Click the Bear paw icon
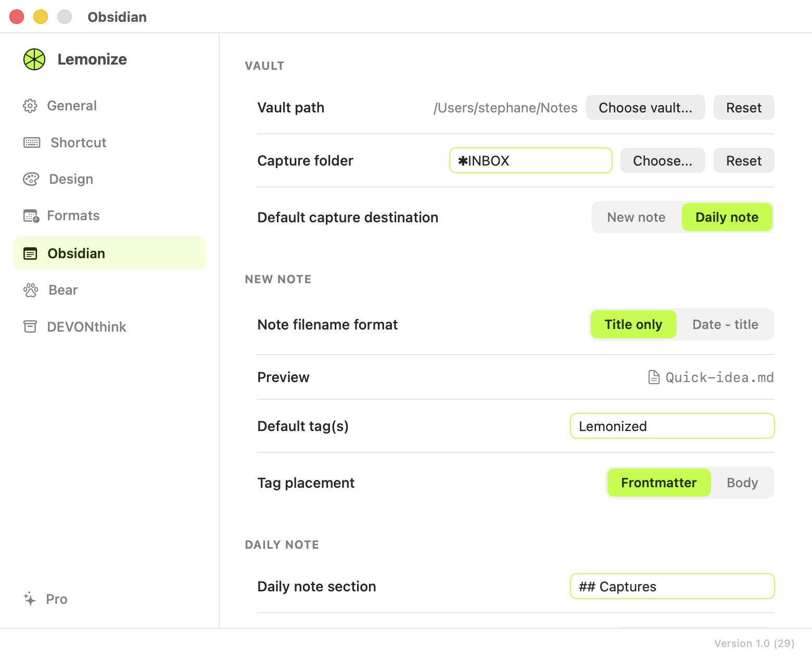 point(31,290)
